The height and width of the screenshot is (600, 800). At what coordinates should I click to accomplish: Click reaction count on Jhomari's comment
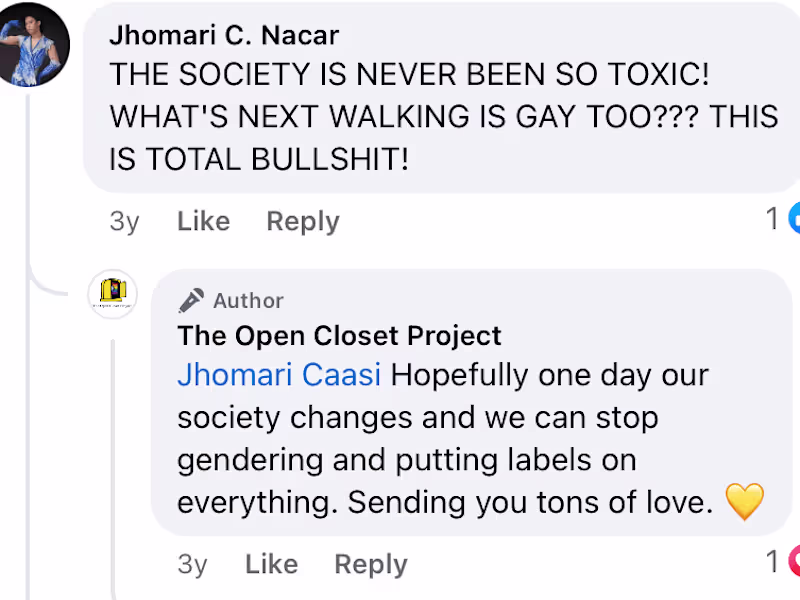(772, 219)
